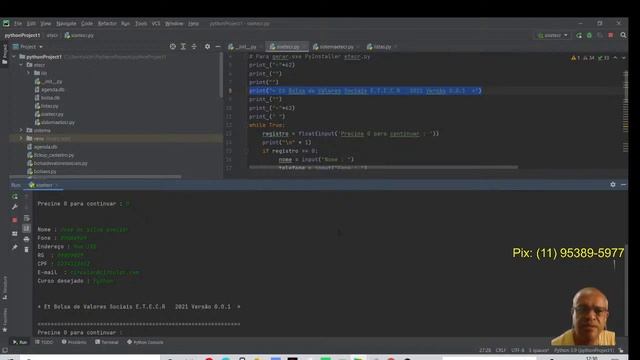Open the Navigate menu
640x360 pixels.
tap(66, 24)
